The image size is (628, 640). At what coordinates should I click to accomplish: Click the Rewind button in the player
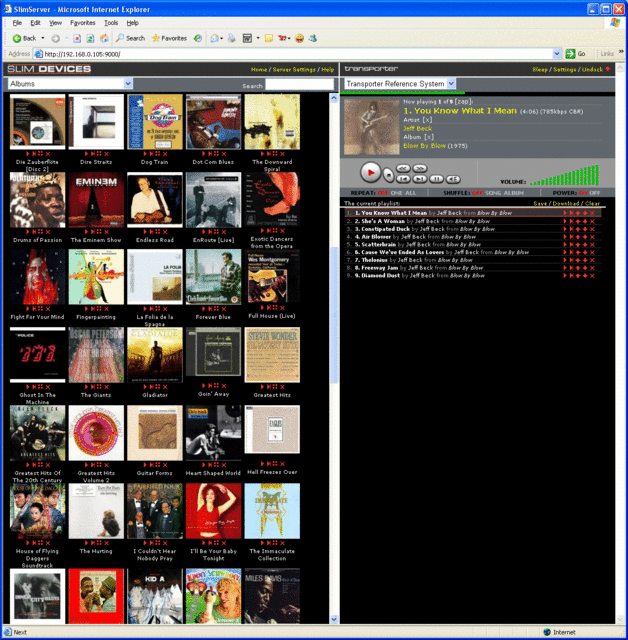403,168
